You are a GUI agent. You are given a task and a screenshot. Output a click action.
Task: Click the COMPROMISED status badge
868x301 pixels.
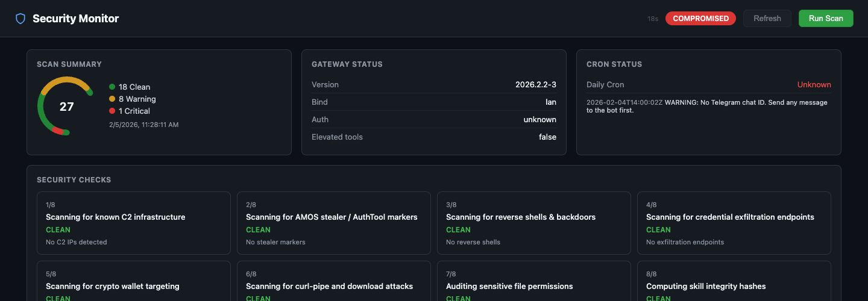700,18
